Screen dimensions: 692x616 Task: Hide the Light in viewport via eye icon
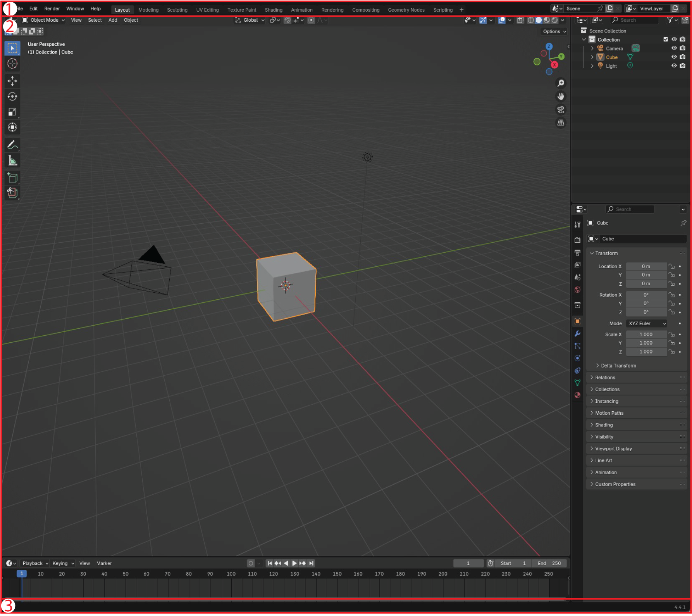[674, 66]
